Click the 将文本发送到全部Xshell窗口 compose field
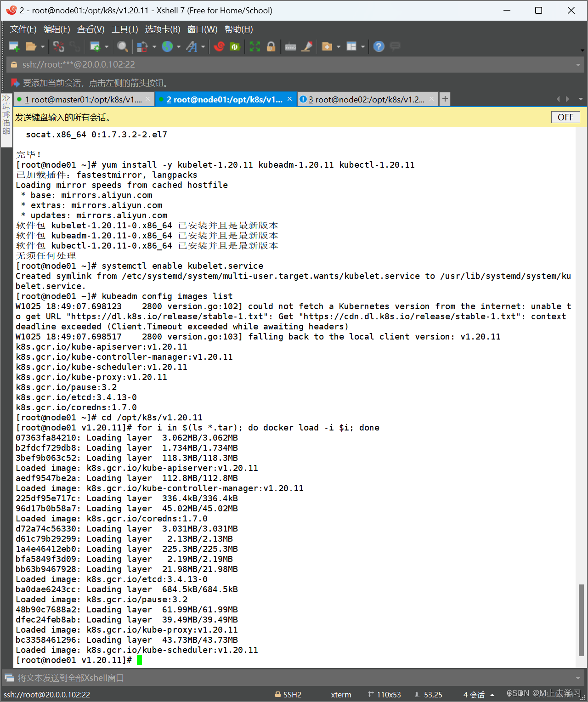This screenshot has height=702, width=588. pyautogui.click(x=294, y=678)
